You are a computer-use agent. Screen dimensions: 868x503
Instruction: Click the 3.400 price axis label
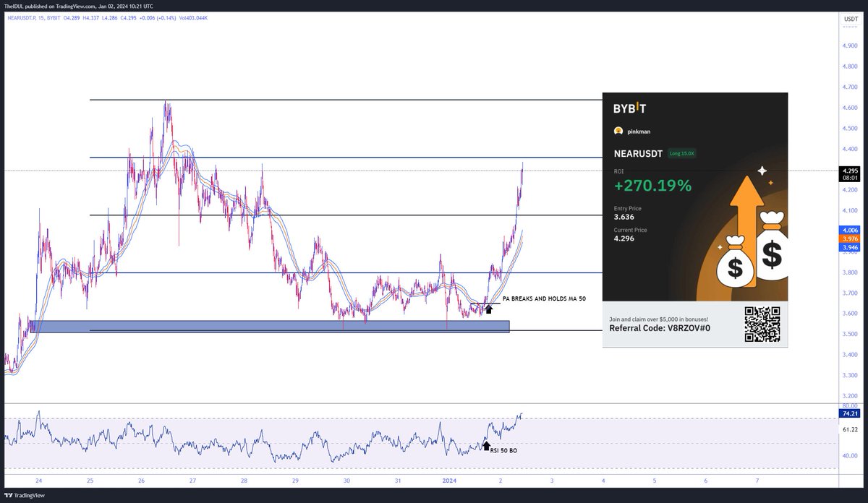(x=850, y=355)
